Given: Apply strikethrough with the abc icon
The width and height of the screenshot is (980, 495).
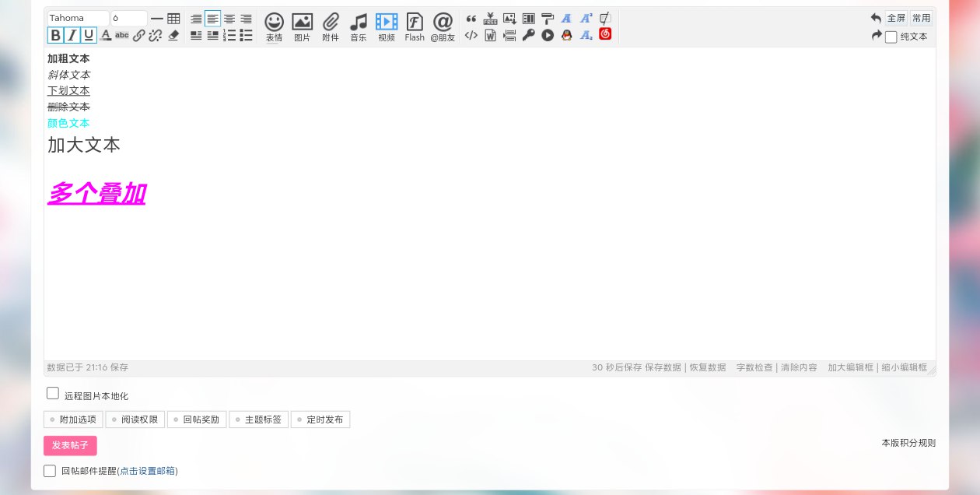Looking at the screenshot, I should tap(122, 35).
